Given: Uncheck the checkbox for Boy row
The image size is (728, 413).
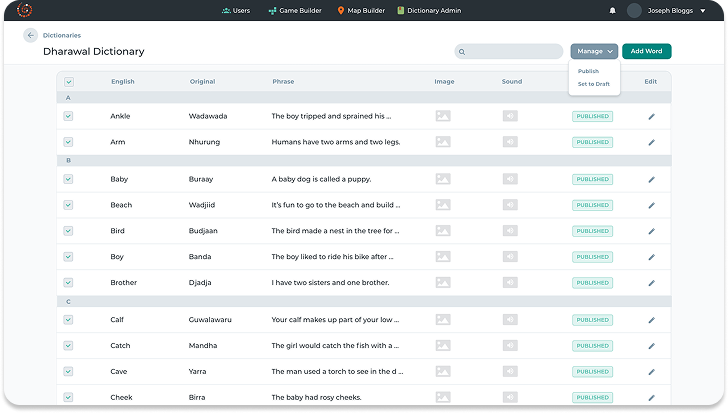Looking at the screenshot, I should coord(69,257).
